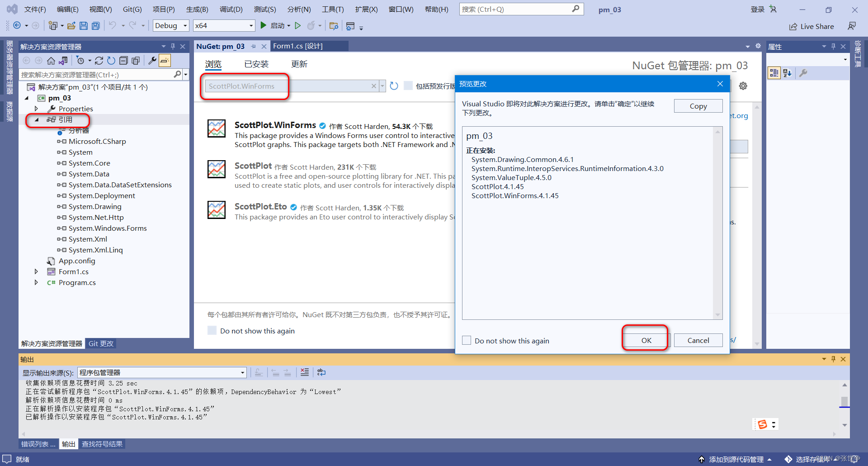Click the sync with active document icon

click(x=99, y=61)
